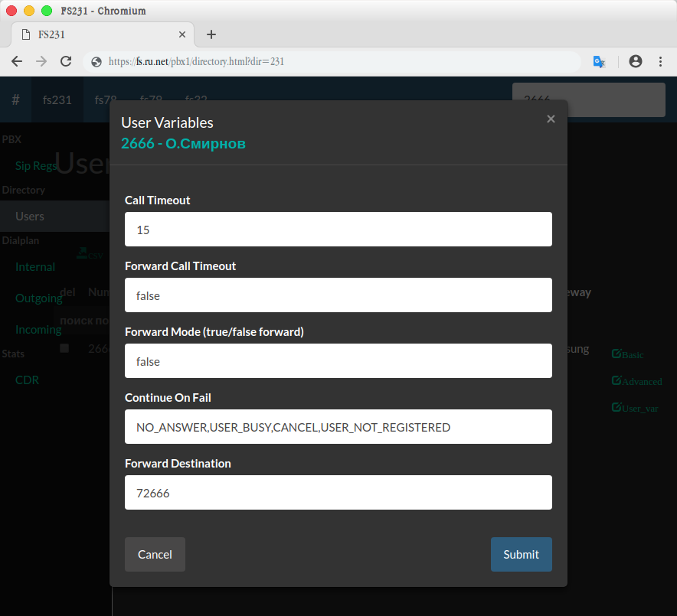Focus the Forward Call Timeout field
677x616 pixels.
pyautogui.click(x=338, y=295)
